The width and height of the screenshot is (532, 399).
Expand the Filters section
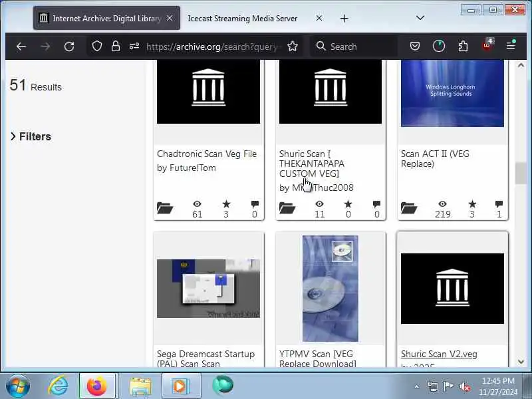[31, 136]
